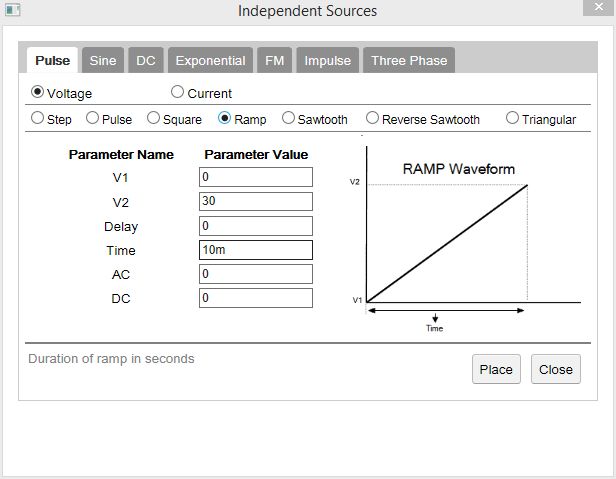Select the Reverse Sawtooth radio button
The height and width of the screenshot is (479, 616).
[x=372, y=118]
